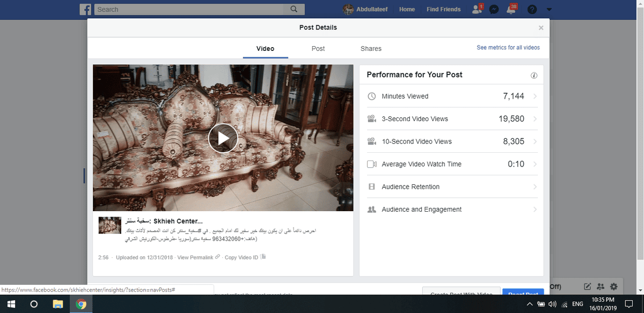Click the copy clipboard icon after Video ID
Viewport: 644px width, 313px height.
click(x=263, y=257)
